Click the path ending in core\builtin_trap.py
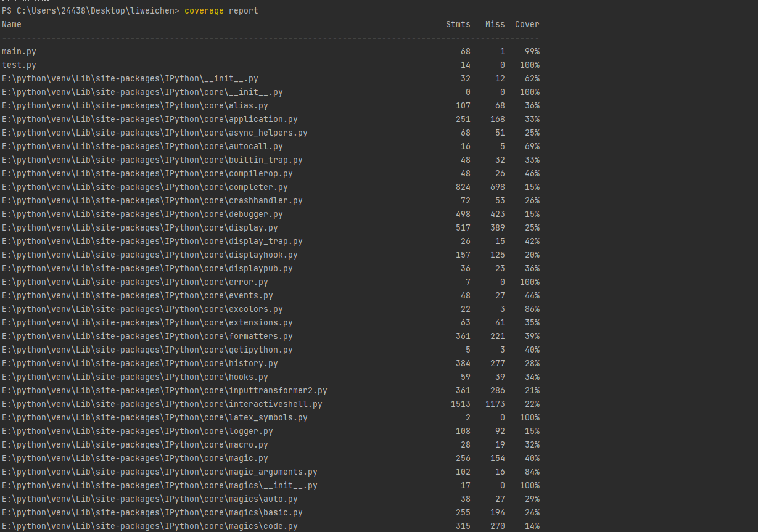 tap(152, 160)
